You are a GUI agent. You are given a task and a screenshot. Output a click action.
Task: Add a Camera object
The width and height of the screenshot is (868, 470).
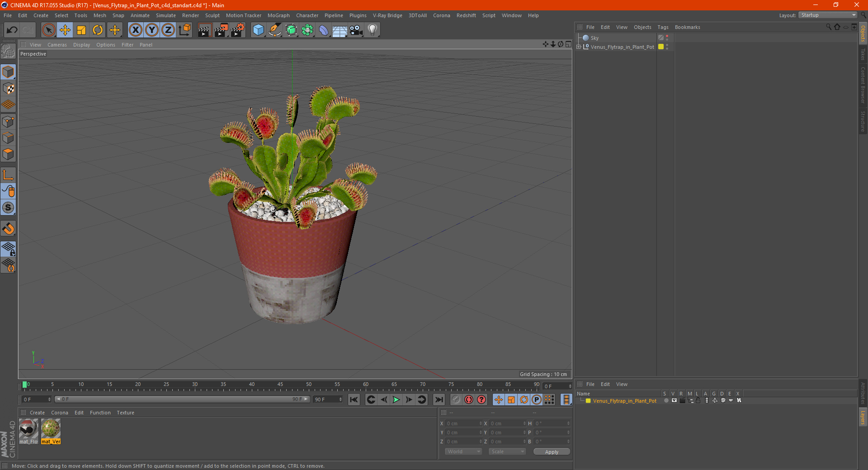(x=356, y=30)
